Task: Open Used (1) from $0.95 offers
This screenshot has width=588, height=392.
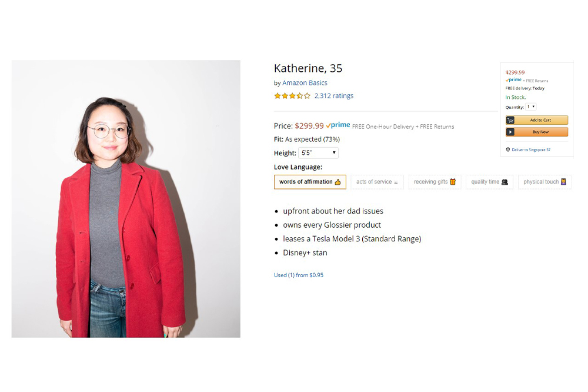Action: click(299, 275)
